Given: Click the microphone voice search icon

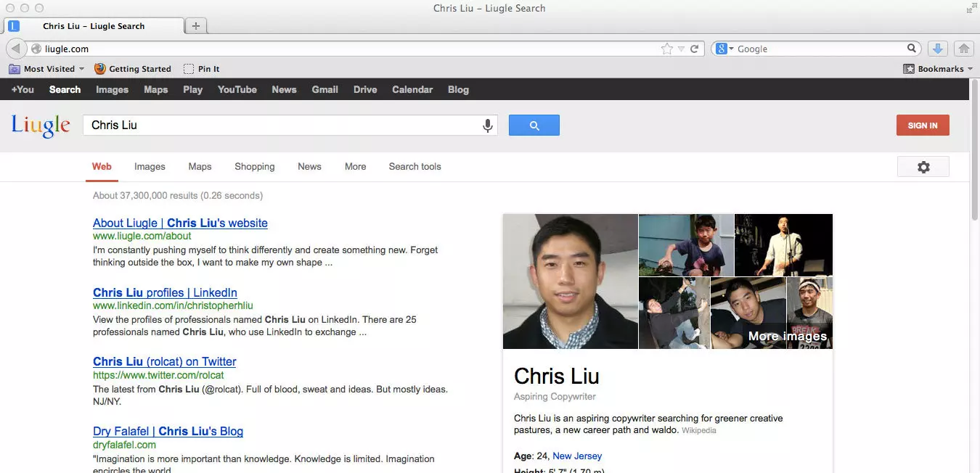Looking at the screenshot, I should 488,126.
